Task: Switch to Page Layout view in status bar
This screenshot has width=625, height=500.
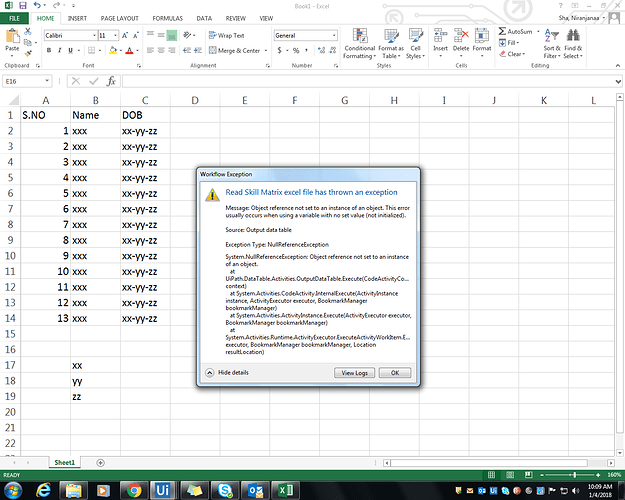Action: click(x=510, y=475)
